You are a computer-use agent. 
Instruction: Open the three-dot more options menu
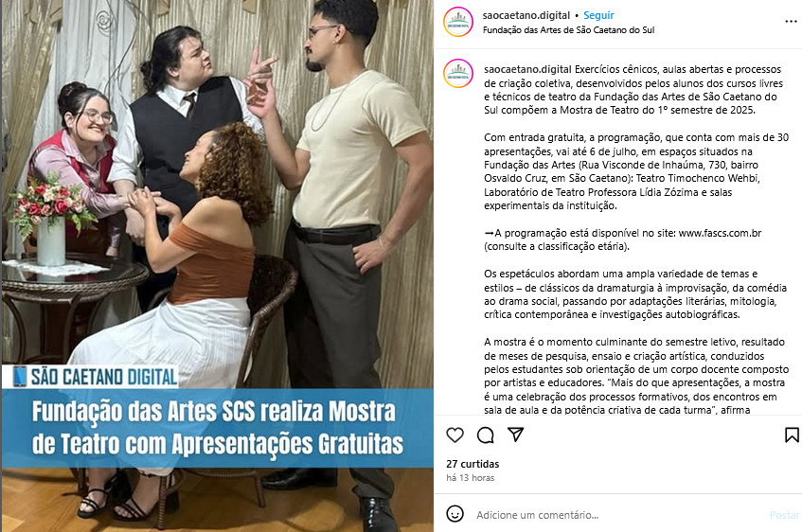click(x=791, y=22)
